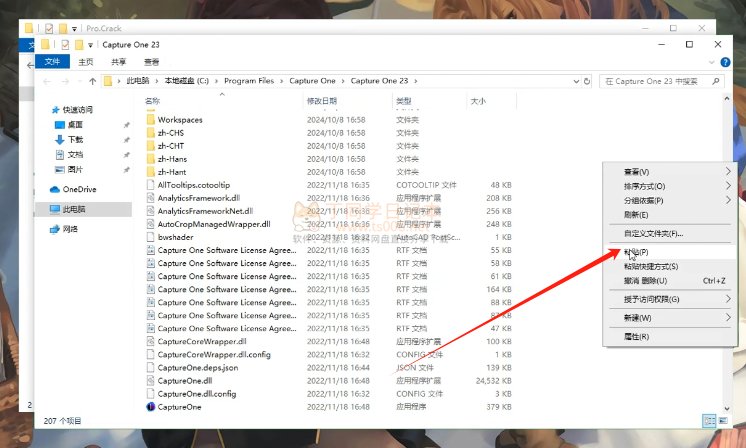Select 属性(R) in the context menu
The height and width of the screenshot is (448, 746).
click(636, 337)
